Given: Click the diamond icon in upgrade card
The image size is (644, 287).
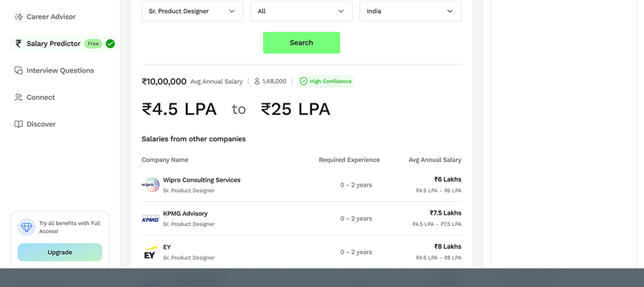Looking at the screenshot, I should (x=27, y=227).
